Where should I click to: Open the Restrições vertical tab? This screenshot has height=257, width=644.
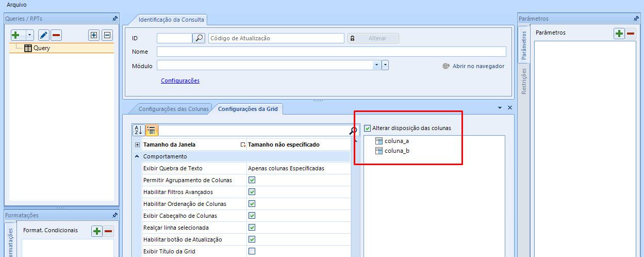pos(524,81)
